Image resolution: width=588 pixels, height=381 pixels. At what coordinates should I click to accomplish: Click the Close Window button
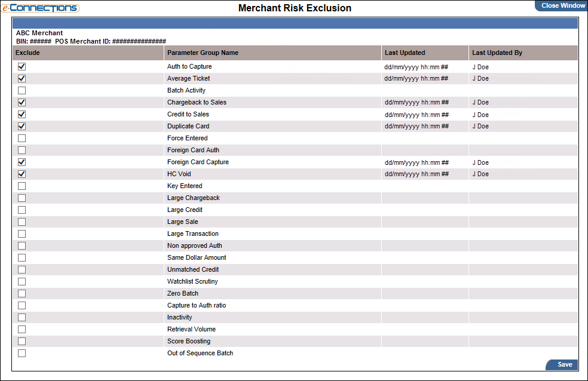pyautogui.click(x=562, y=5)
